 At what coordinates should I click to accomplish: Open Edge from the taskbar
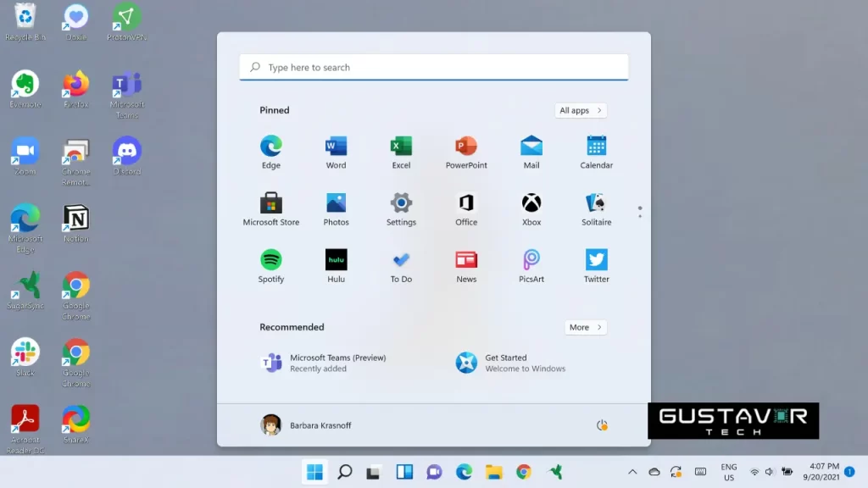coord(464,472)
